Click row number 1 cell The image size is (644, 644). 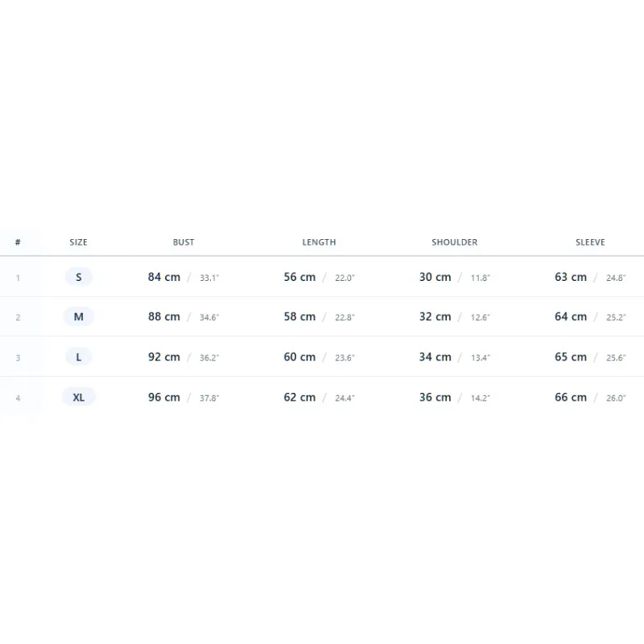[18, 278]
